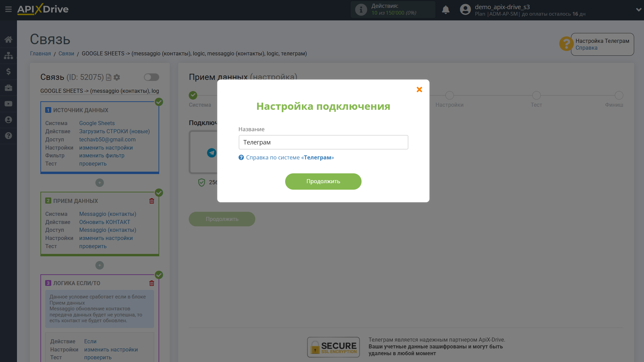Go to Главная breadcrumb
The height and width of the screenshot is (362, 644).
[x=40, y=54]
